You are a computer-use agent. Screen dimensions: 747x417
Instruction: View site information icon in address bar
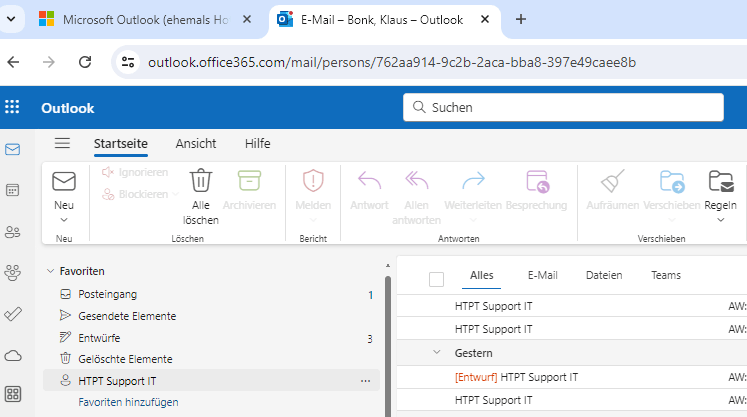coord(128,62)
